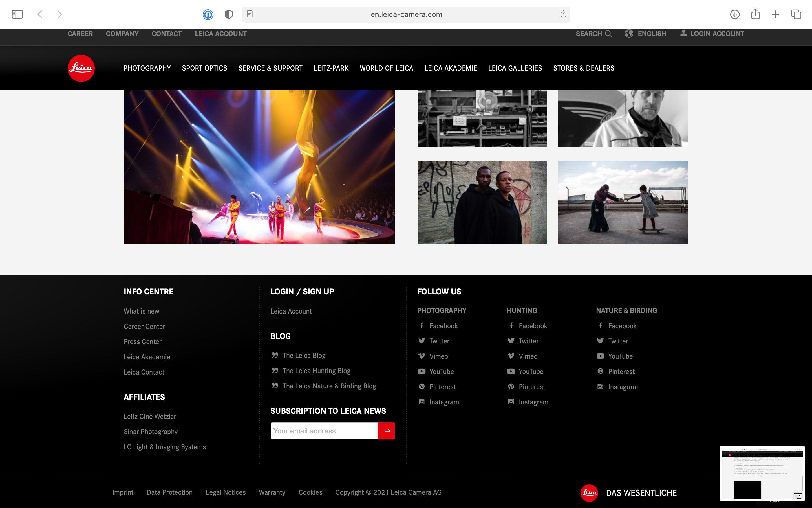Open Photography Twitter link
812x508 pixels.
(434, 341)
